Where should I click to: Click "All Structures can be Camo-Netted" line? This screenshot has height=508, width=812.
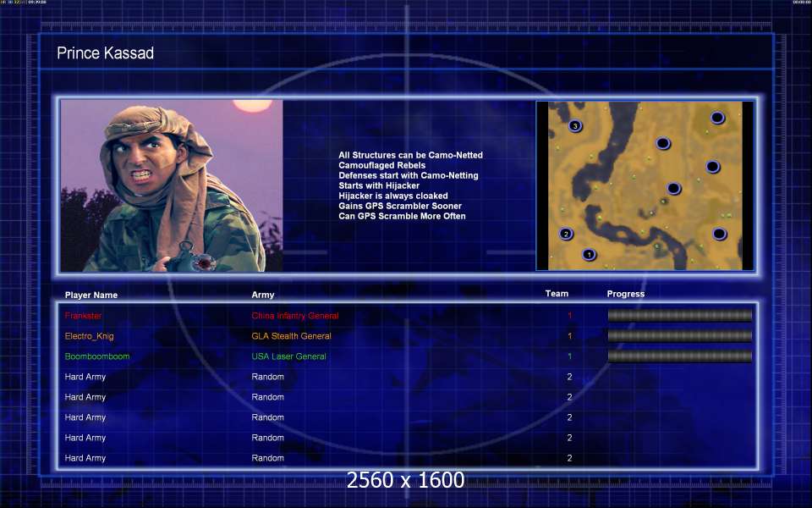coord(411,155)
